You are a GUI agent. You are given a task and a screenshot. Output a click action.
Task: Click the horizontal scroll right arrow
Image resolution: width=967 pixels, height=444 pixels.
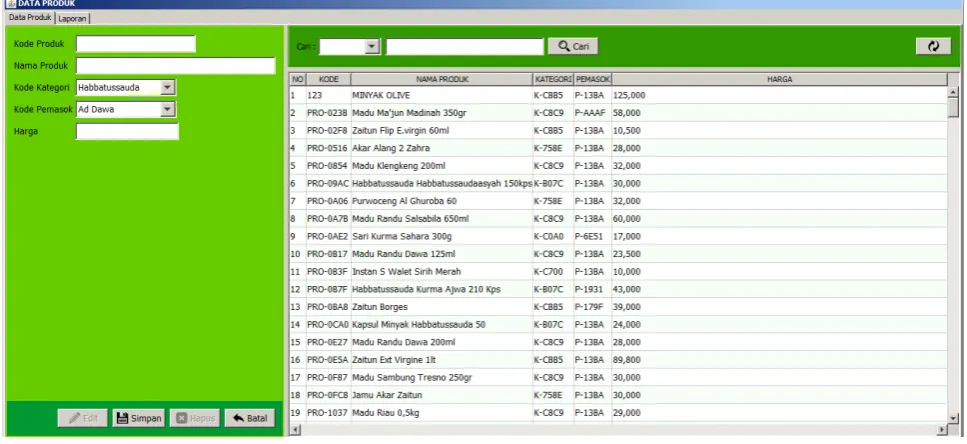point(942,429)
